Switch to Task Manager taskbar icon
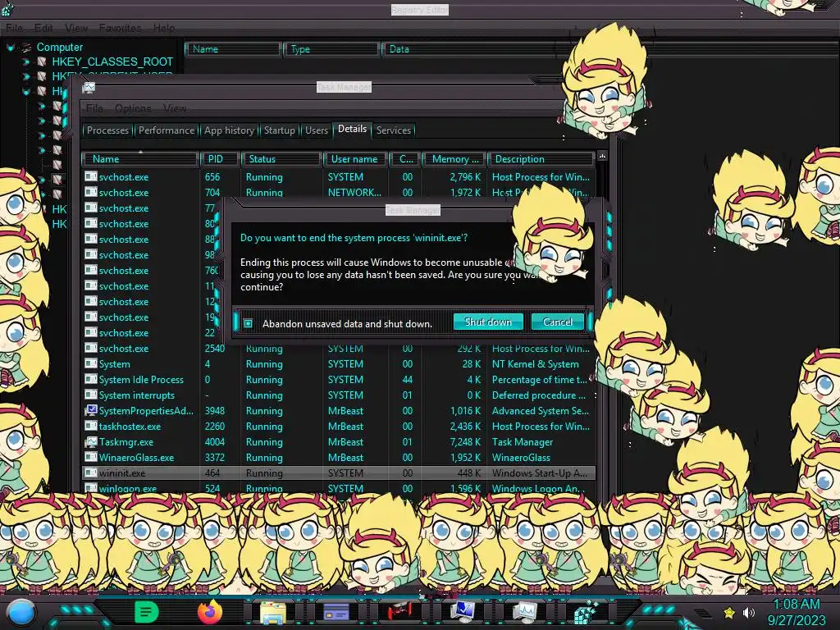840x630 pixels. [525, 612]
